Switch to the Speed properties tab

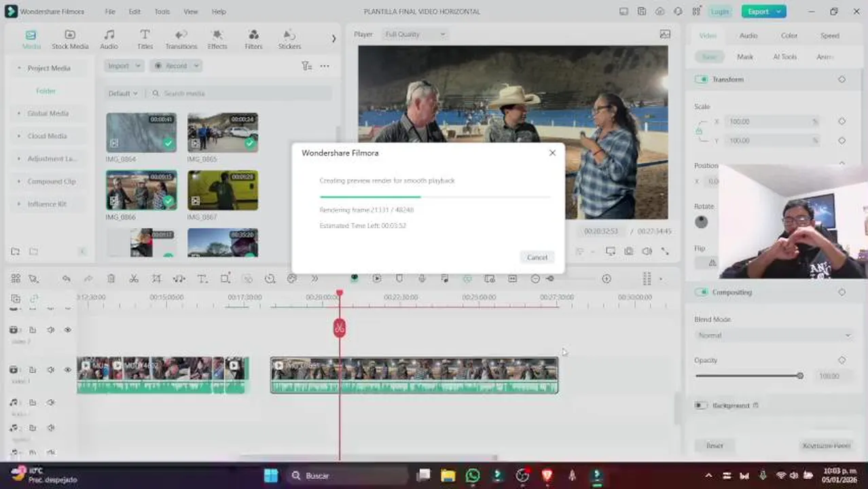coord(829,35)
